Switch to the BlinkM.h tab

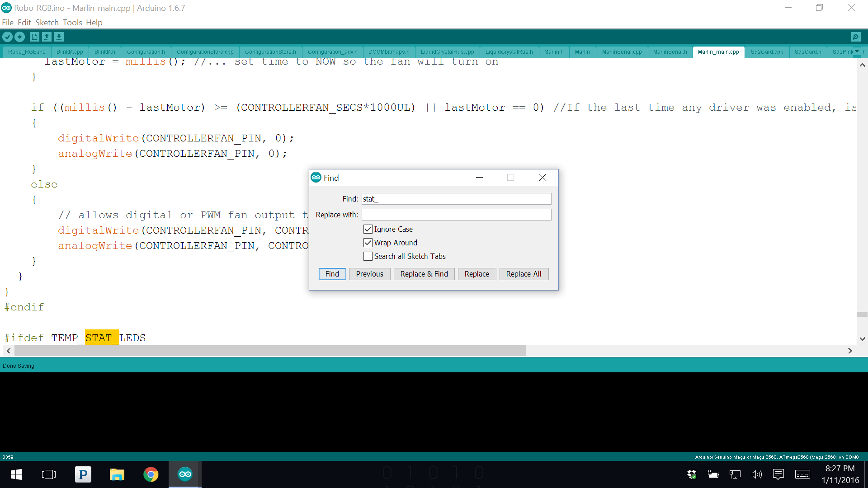coord(105,52)
